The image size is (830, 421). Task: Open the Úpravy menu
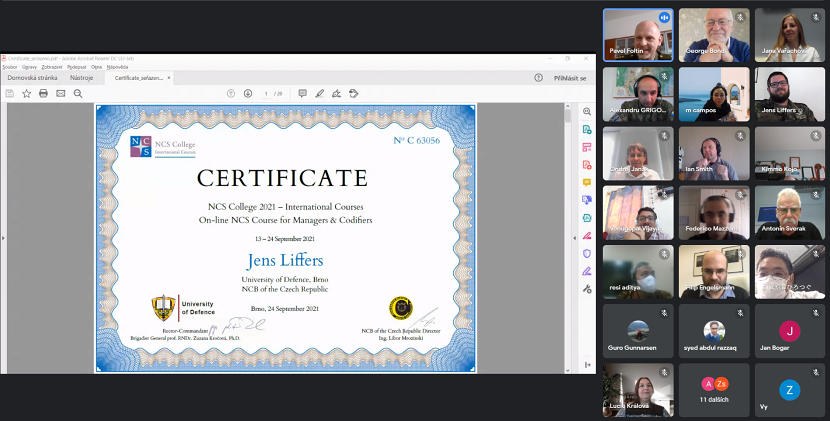pyautogui.click(x=29, y=67)
